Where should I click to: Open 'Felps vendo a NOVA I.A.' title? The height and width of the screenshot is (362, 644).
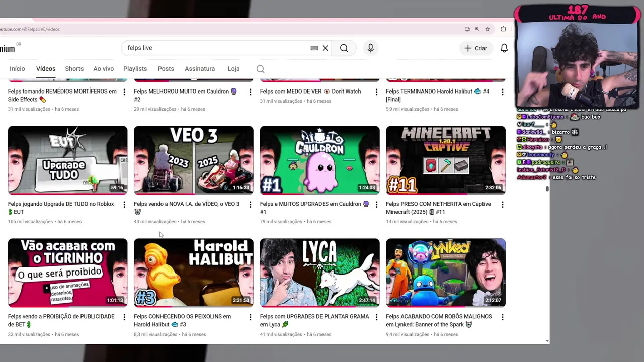(x=187, y=208)
